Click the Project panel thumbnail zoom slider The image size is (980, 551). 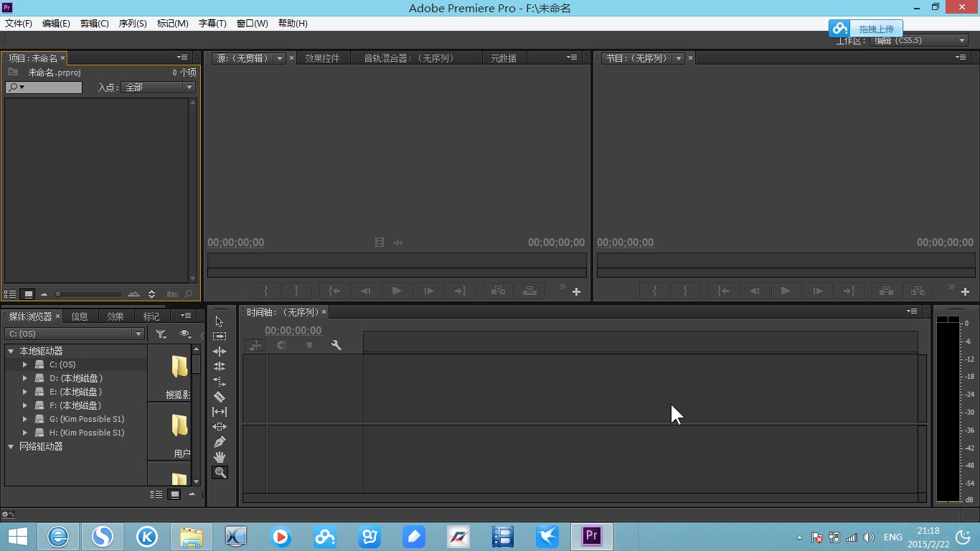[x=89, y=294]
